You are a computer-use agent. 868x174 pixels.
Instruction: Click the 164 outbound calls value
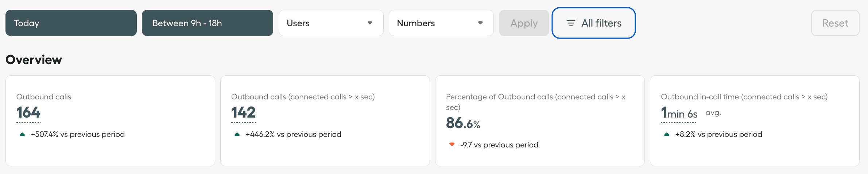coord(28,112)
